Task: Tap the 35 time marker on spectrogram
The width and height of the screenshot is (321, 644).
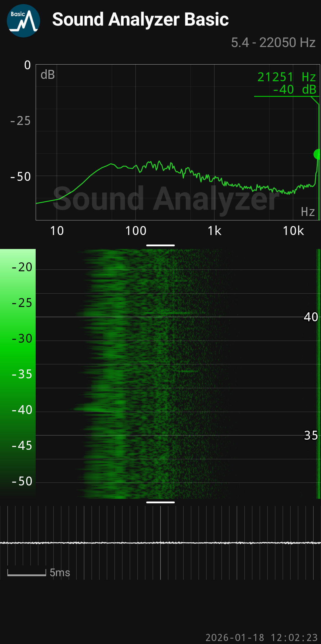Action: click(311, 435)
